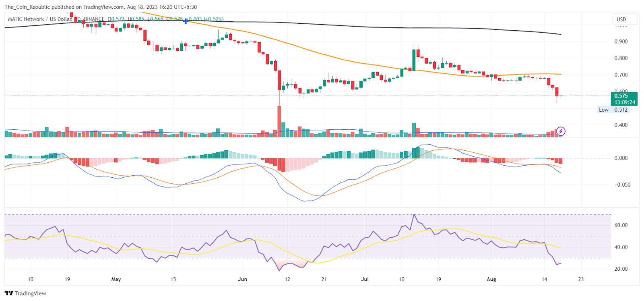Click the purple lightning flash icon
The height and width of the screenshot is (301, 644).
click(x=561, y=131)
